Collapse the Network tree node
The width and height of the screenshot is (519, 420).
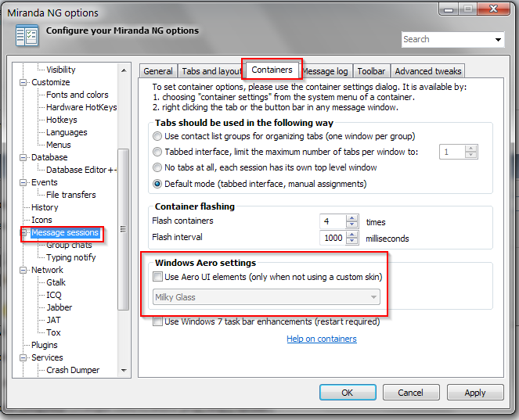coord(23,270)
